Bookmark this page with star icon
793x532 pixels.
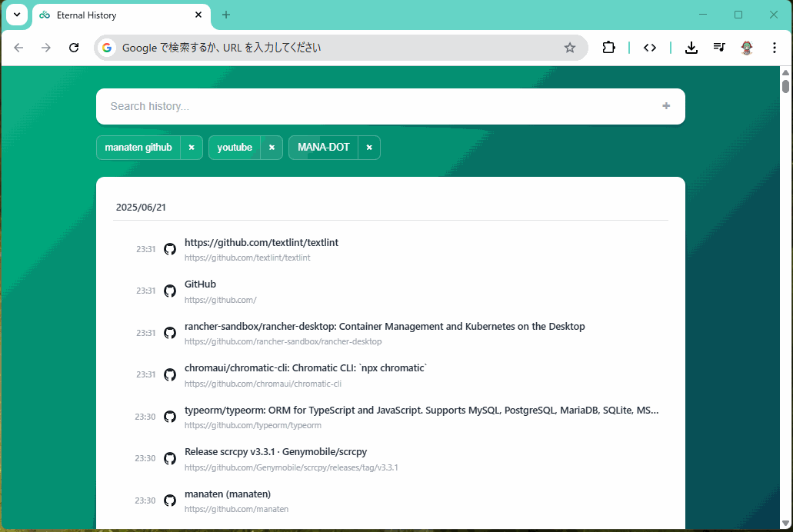point(570,48)
